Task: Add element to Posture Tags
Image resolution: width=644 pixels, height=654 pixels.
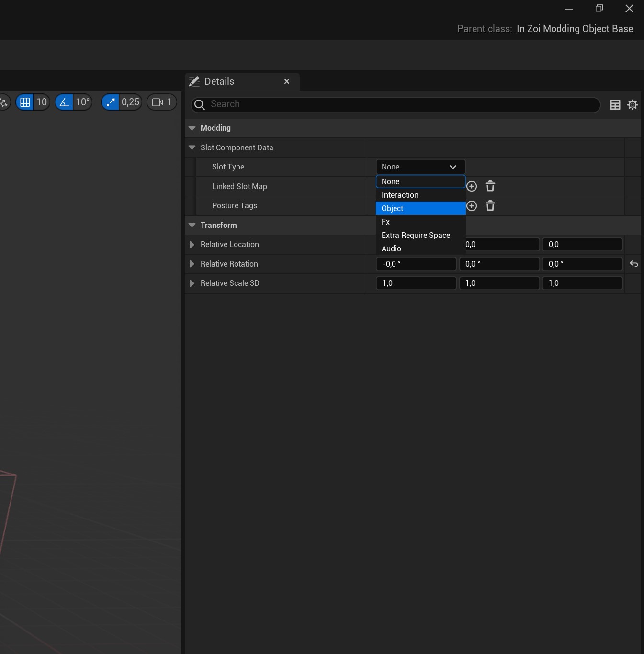Action: click(472, 206)
